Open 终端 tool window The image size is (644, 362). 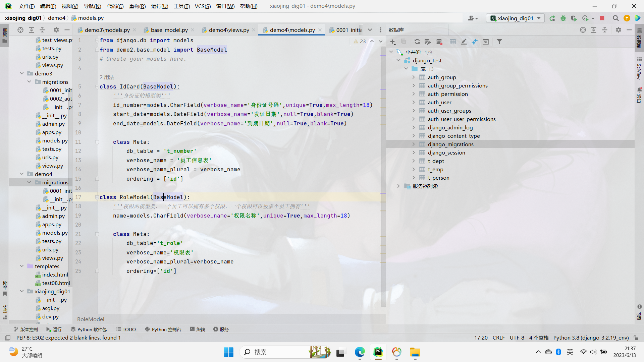click(x=198, y=329)
